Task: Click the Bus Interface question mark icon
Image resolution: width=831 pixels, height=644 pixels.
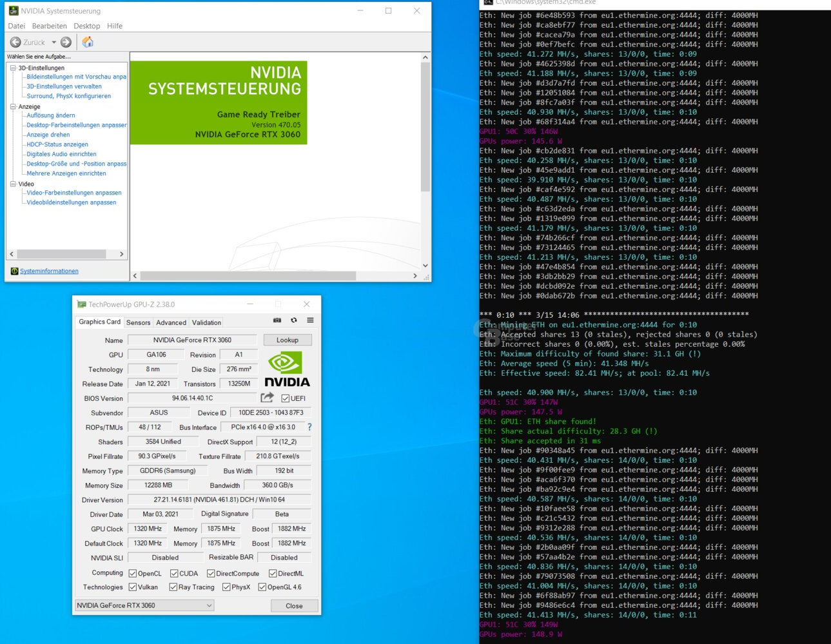Action: click(309, 427)
